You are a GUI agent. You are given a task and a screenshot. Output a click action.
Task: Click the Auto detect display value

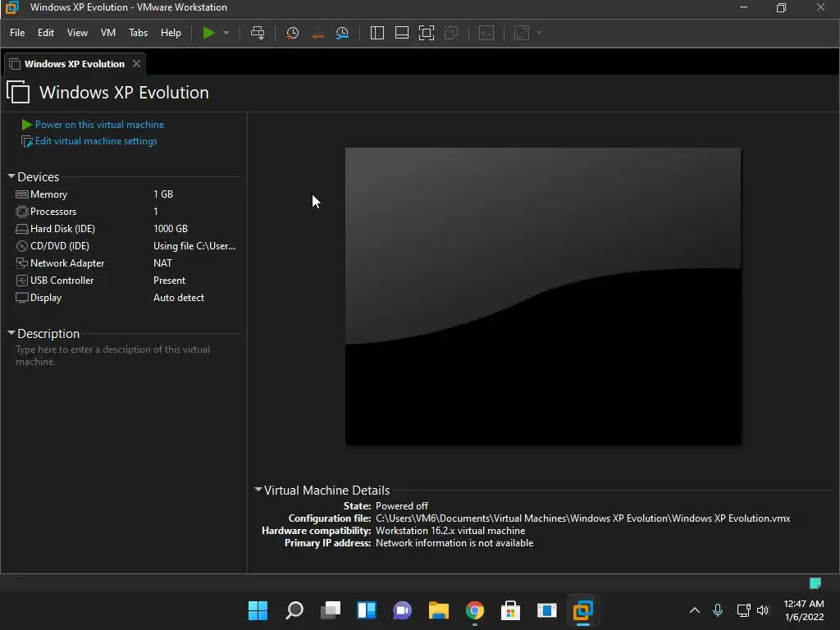pyautogui.click(x=178, y=297)
